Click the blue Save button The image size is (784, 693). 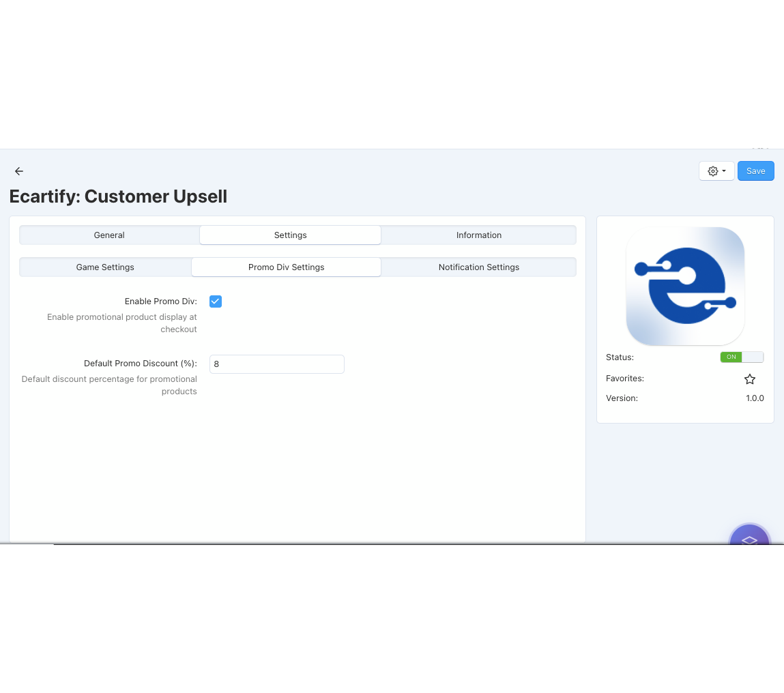click(x=755, y=171)
